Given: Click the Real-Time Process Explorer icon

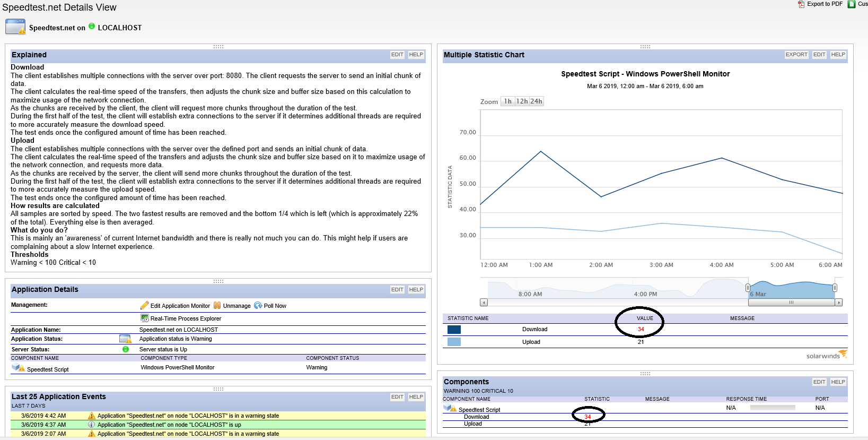Looking at the screenshot, I should [144, 318].
